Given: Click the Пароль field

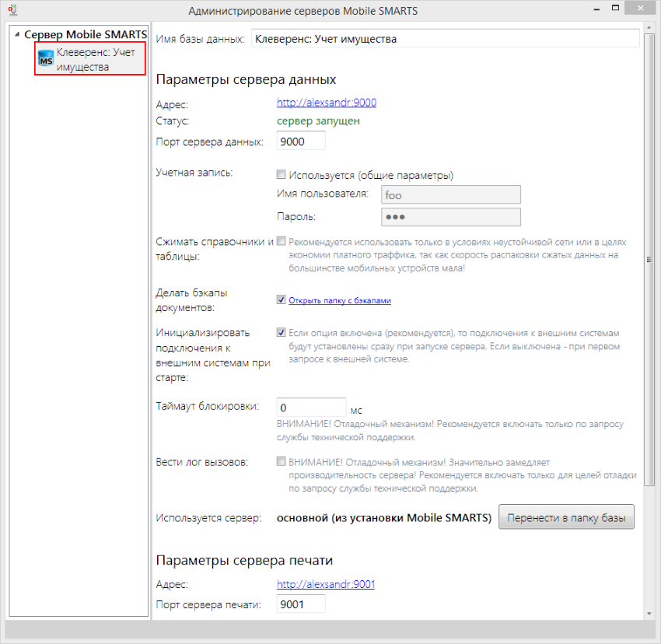Looking at the screenshot, I should 450,217.
